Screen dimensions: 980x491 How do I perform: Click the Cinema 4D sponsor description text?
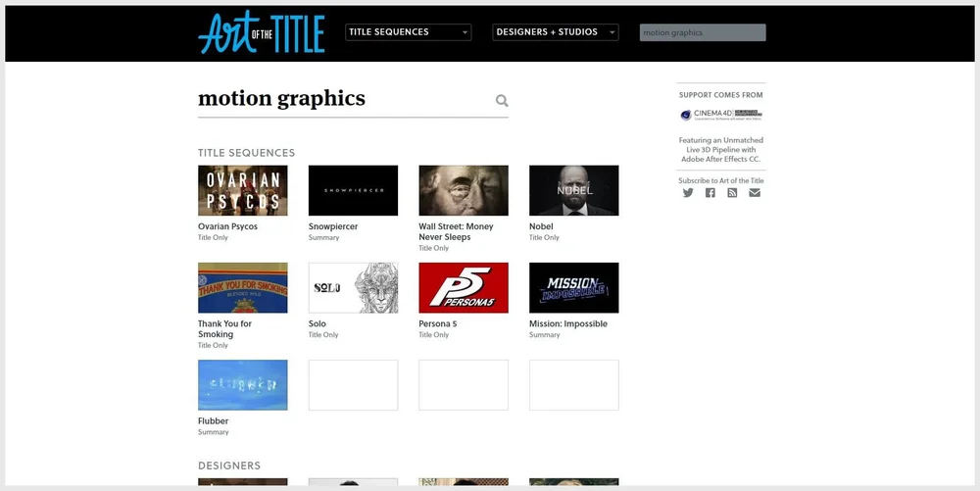[x=721, y=150]
